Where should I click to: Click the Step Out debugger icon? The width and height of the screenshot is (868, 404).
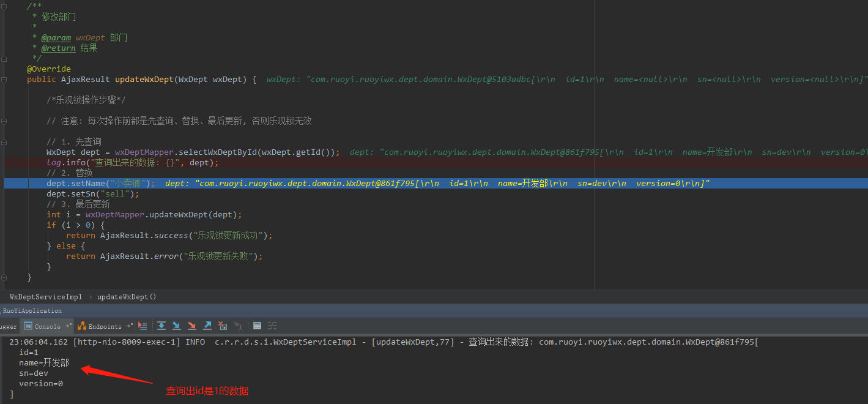click(x=207, y=326)
